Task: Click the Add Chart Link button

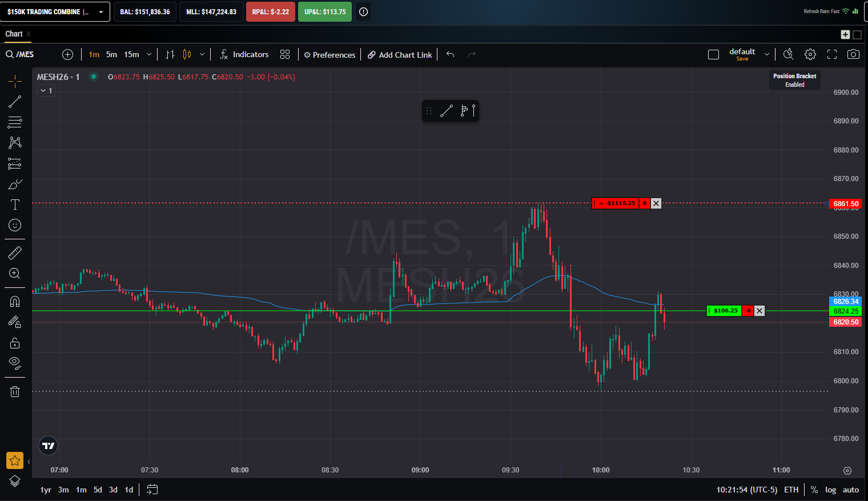Action: click(x=400, y=55)
